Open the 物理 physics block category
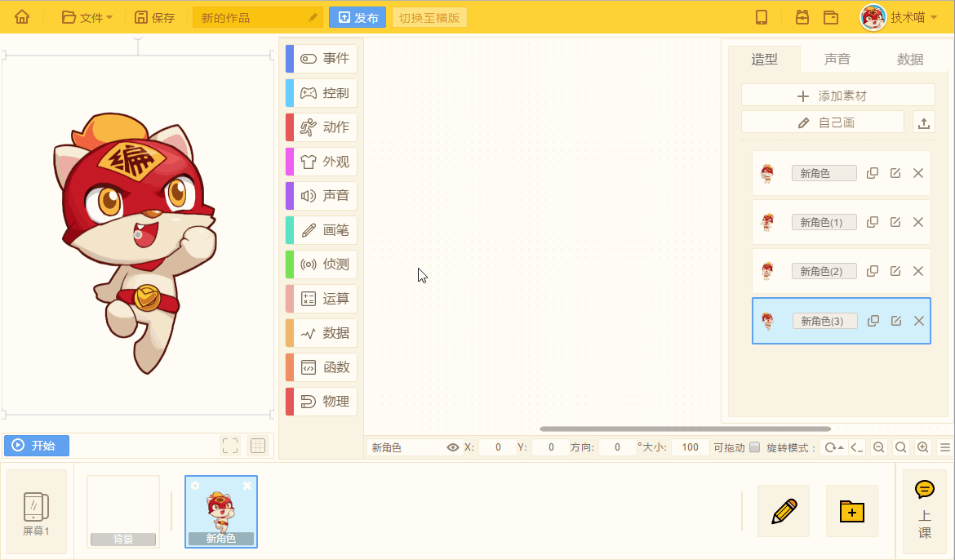The height and width of the screenshot is (560, 955). [x=322, y=402]
